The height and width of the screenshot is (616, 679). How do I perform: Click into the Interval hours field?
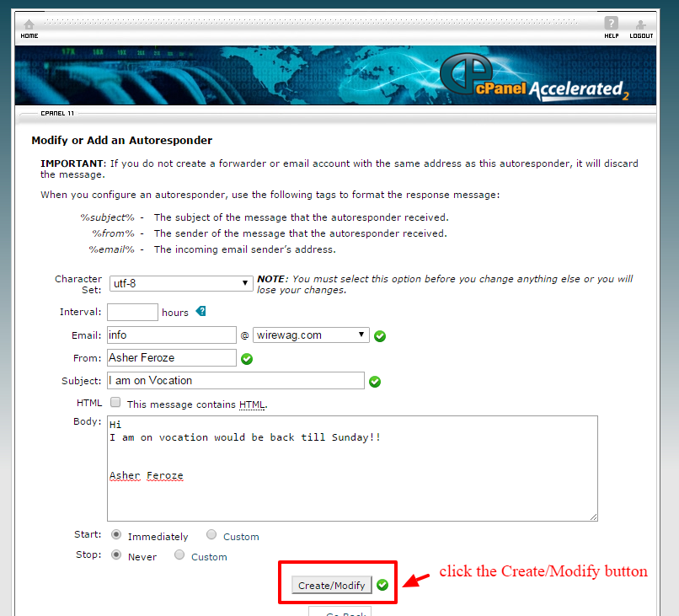point(132,313)
